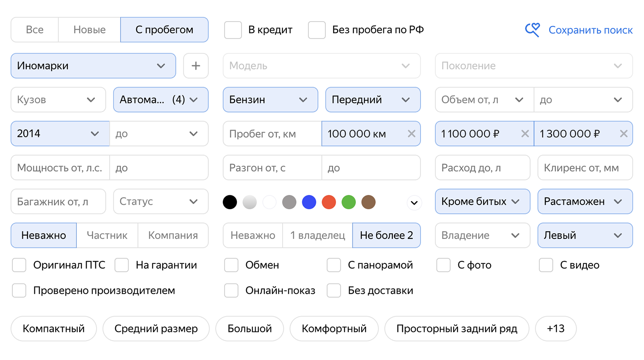
Task: Click Просторный задний ряд tag
Action: click(x=457, y=329)
